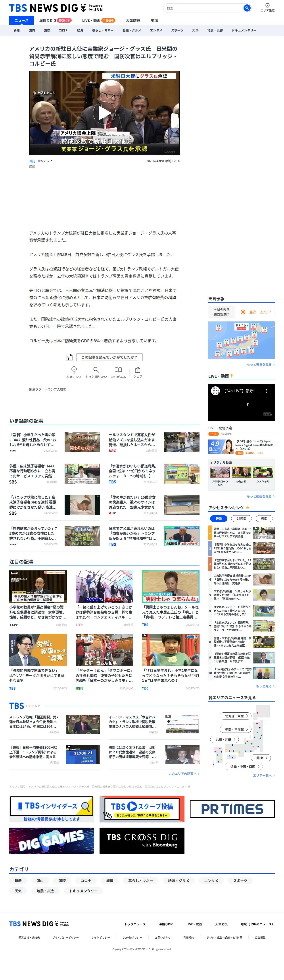Screen dimensions: 284x980
Task: Open お問い合わせ footer link
Action: (163, 937)
